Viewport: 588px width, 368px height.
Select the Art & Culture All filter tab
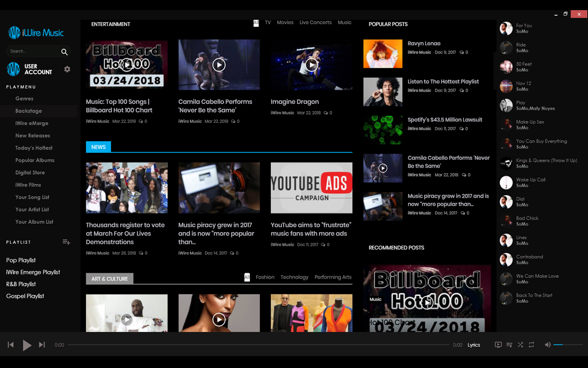[x=247, y=277]
